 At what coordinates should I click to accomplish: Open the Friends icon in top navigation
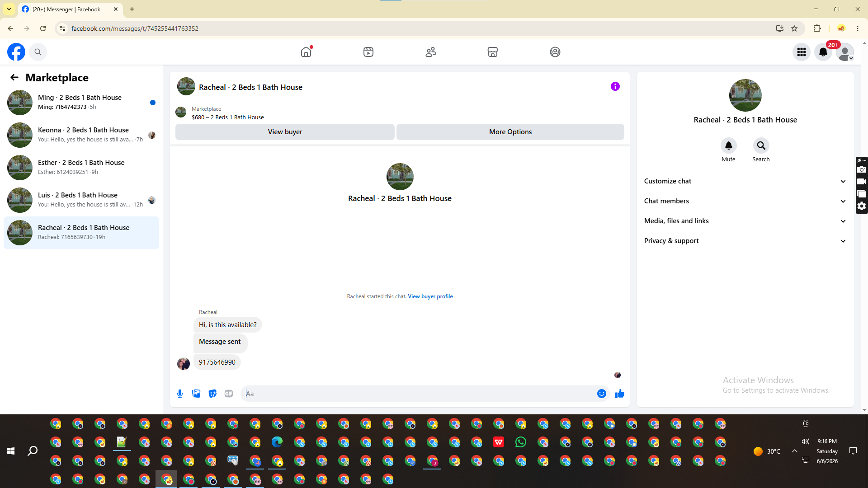pyautogui.click(x=431, y=52)
